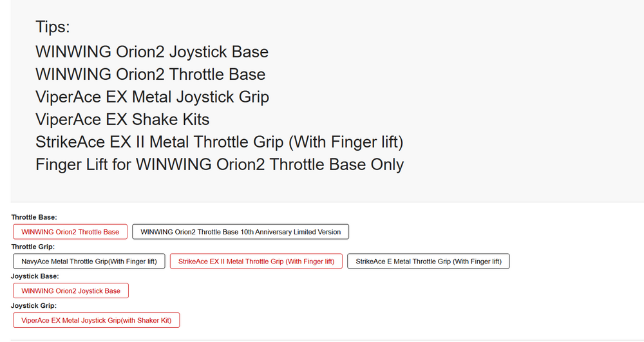This screenshot has width=644, height=342.
Task: Select WINWING Orion2 Joystick Base option
Action: (71, 291)
